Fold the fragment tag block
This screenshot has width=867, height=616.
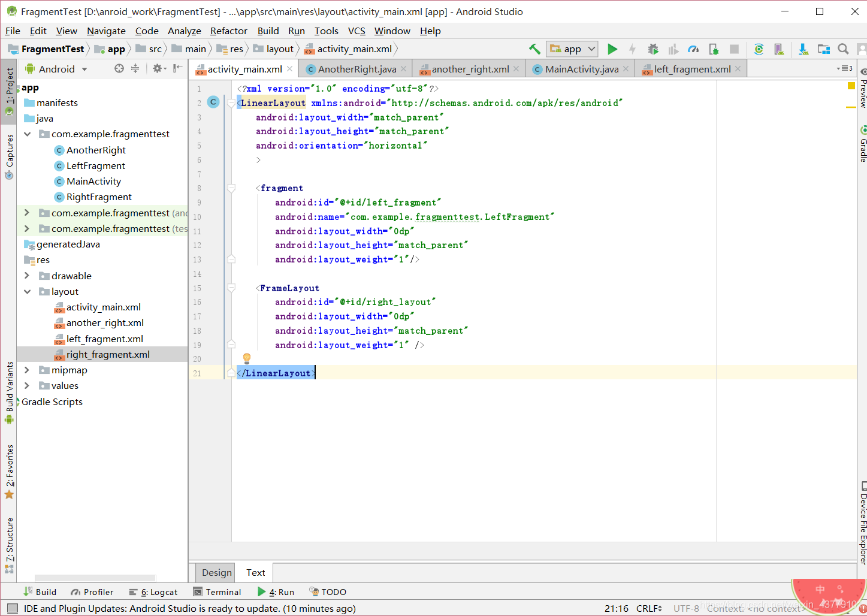pos(231,188)
